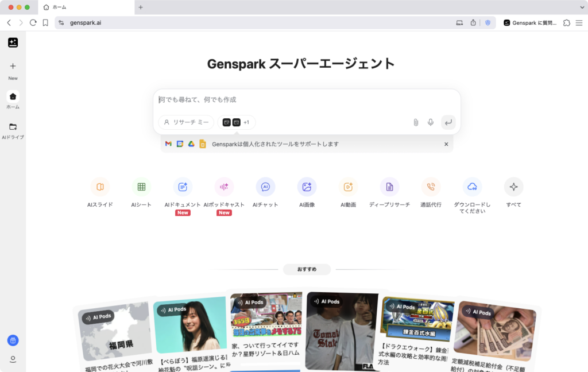588x372 pixels.
Task: Open the Tomato State shirt AI Pods card
Action: point(342,331)
